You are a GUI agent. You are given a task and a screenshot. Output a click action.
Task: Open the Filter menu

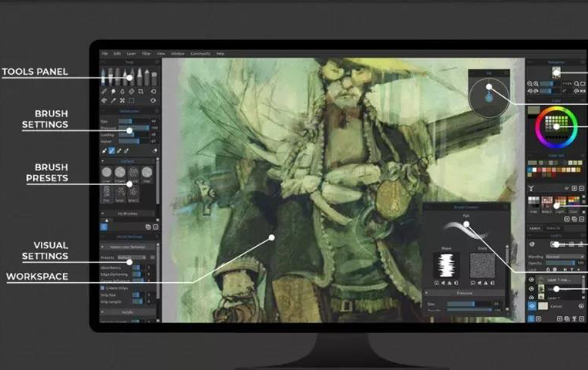coord(146,54)
